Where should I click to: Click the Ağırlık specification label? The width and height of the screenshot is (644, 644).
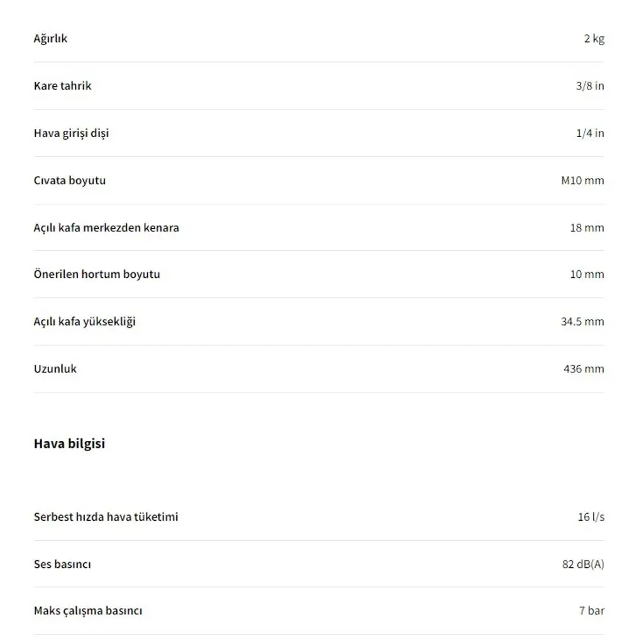coord(50,38)
